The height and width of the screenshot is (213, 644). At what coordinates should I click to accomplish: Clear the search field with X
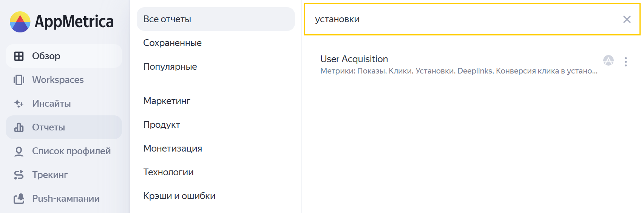click(627, 19)
